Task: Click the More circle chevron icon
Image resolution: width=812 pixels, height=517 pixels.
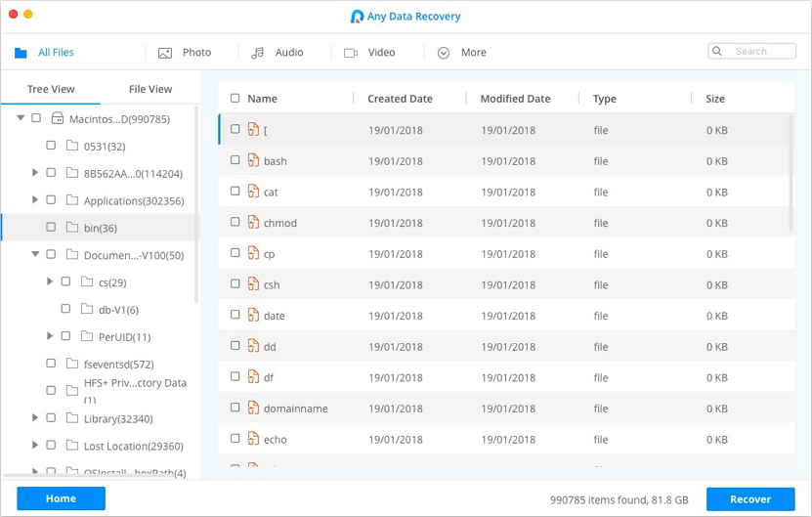Action: pyautogui.click(x=444, y=53)
